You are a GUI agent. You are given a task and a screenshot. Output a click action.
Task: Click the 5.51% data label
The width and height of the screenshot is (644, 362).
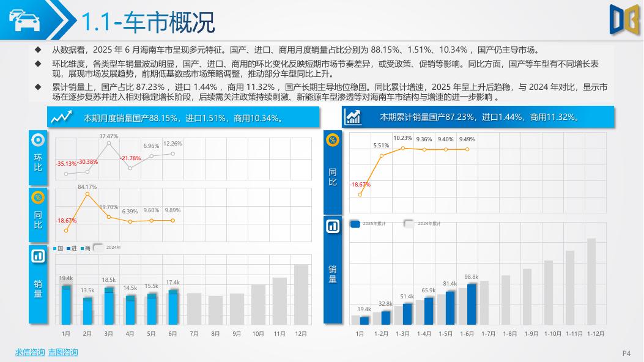[381, 146]
